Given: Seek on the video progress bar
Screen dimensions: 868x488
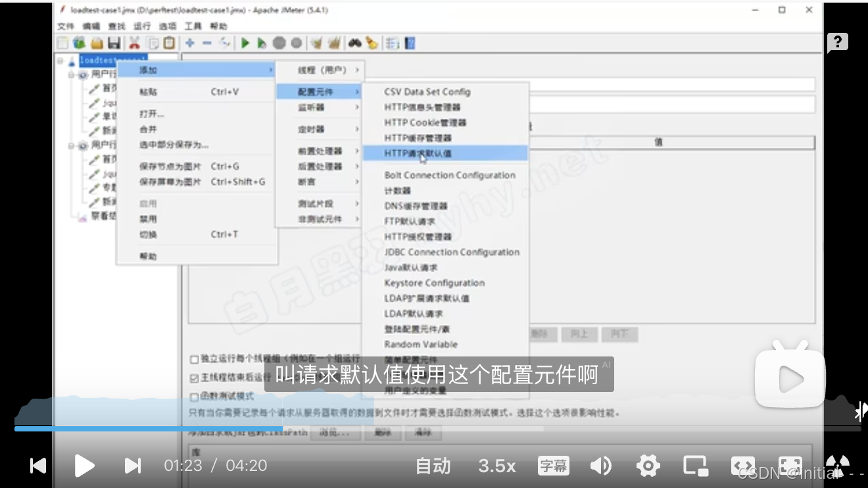Looking at the screenshot, I should click(437, 428).
